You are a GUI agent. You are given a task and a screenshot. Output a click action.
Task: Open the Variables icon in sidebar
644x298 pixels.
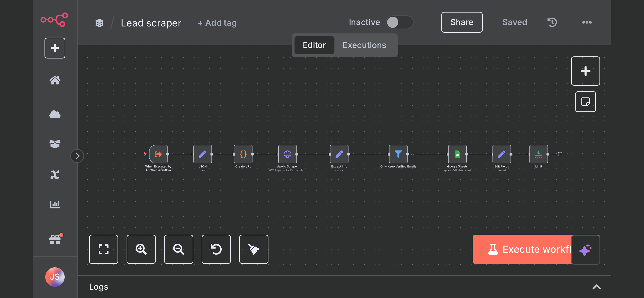pos(55,175)
